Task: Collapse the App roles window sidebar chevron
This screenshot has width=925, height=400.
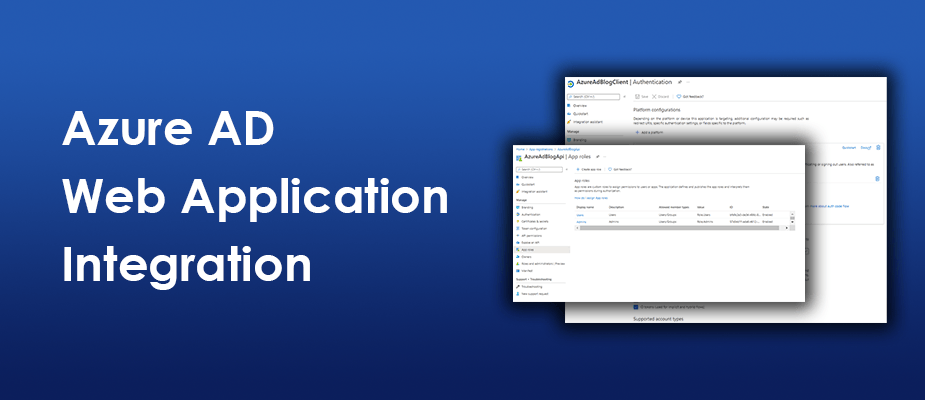Action: click(x=567, y=169)
